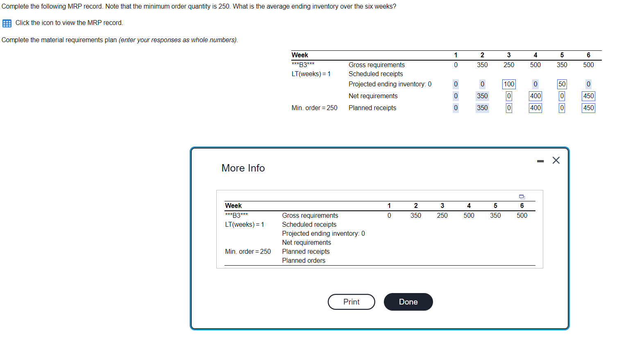Click the copy-table icon in More Info
The height and width of the screenshot is (352, 644).
[522, 197]
